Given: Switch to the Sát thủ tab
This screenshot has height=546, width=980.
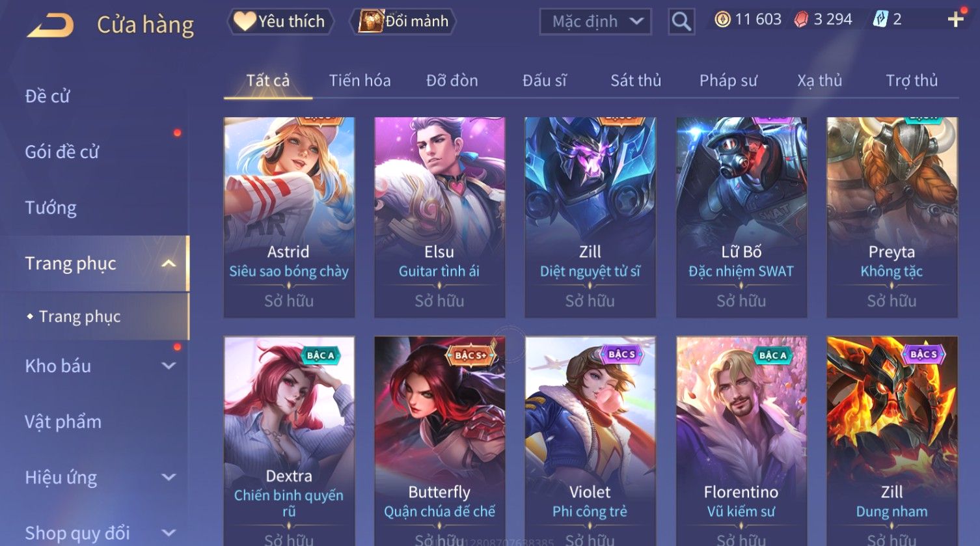Looking at the screenshot, I should [636, 81].
